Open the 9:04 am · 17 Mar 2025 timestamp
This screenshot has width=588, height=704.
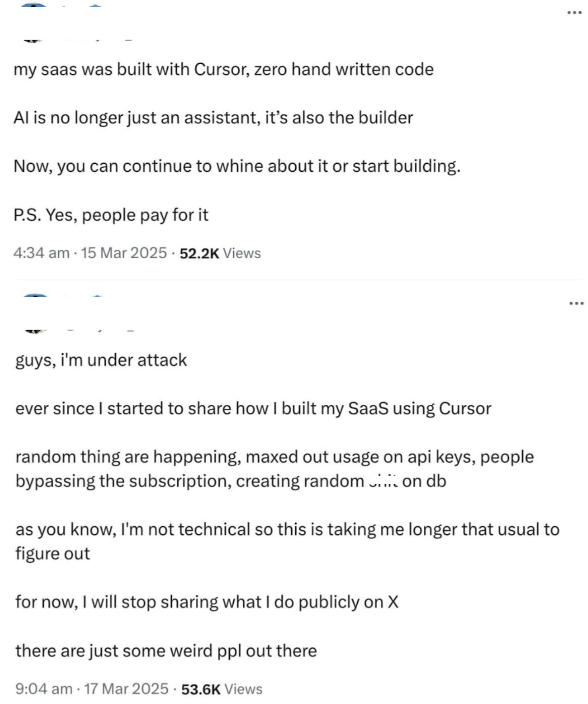(x=92, y=689)
